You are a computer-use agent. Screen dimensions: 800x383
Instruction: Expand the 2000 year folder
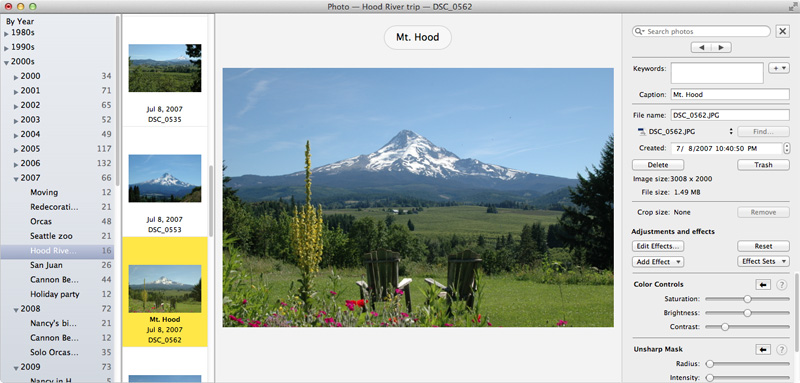[x=16, y=78]
